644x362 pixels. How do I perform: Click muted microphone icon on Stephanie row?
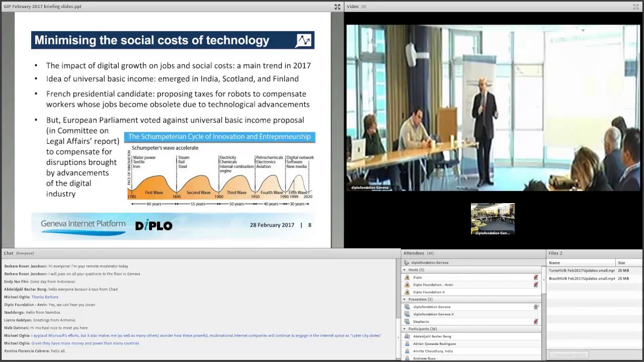coord(536,321)
